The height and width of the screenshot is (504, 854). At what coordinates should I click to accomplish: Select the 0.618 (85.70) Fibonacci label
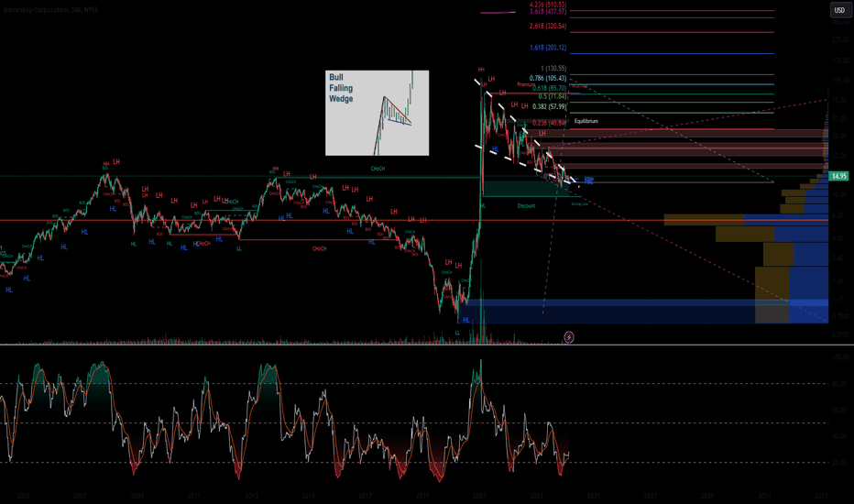coord(550,88)
